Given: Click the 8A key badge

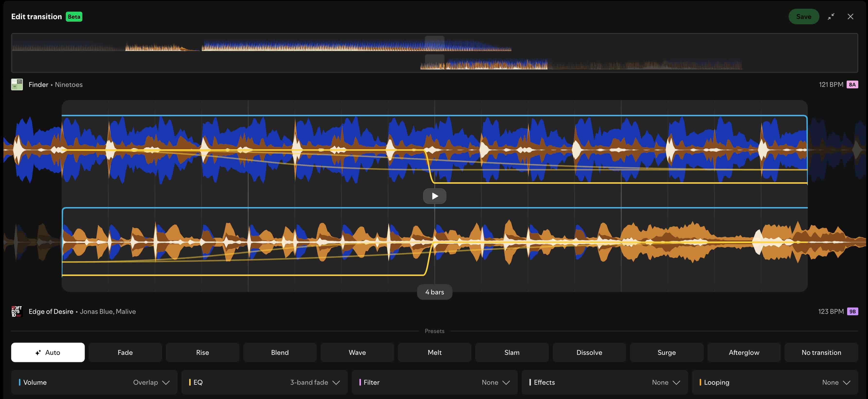Looking at the screenshot, I should (x=852, y=84).
